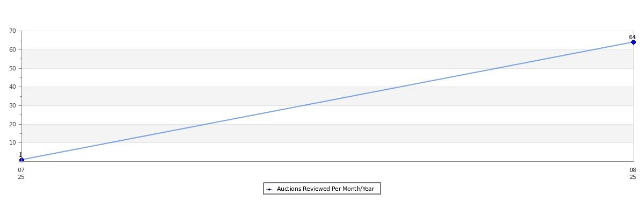Screen dimensions: 644x215
Task: Click the 70 y-axis tick label
Action: [x=13, y=31]
